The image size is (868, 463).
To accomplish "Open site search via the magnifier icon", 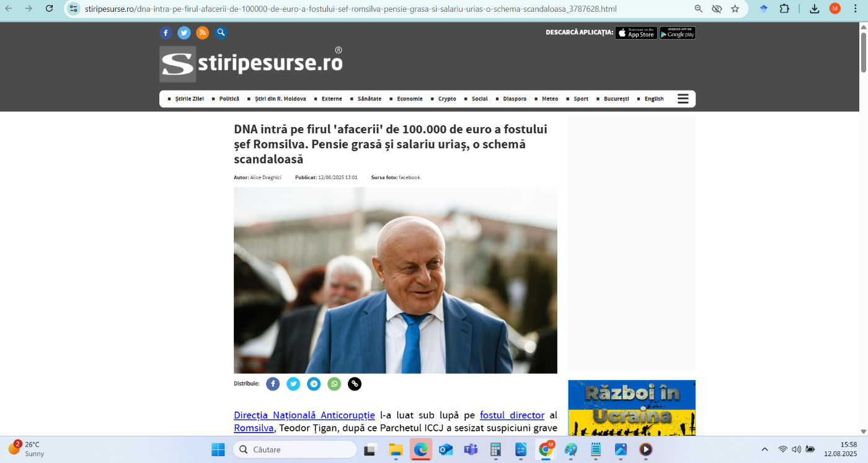I will pos(221,33).
